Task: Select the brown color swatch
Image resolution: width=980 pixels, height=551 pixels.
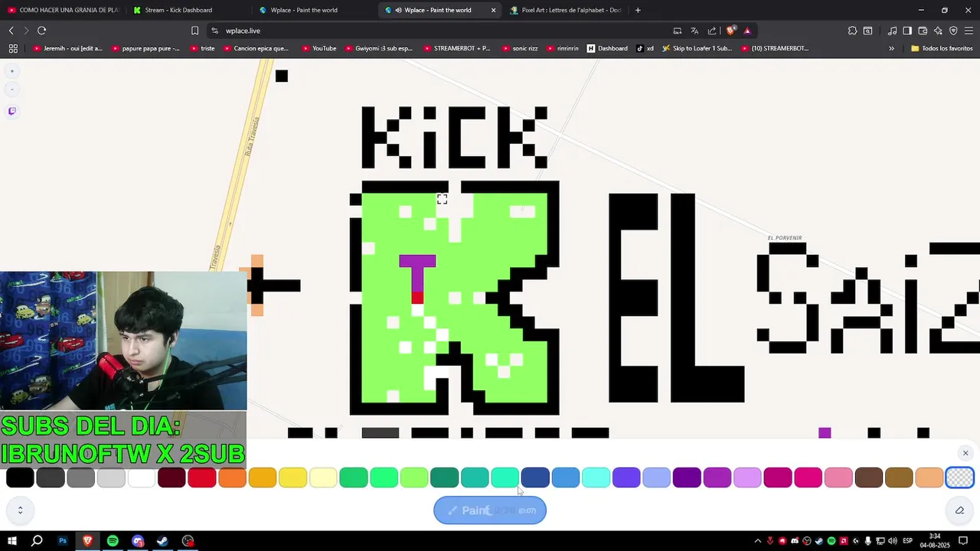Action: 869,478
